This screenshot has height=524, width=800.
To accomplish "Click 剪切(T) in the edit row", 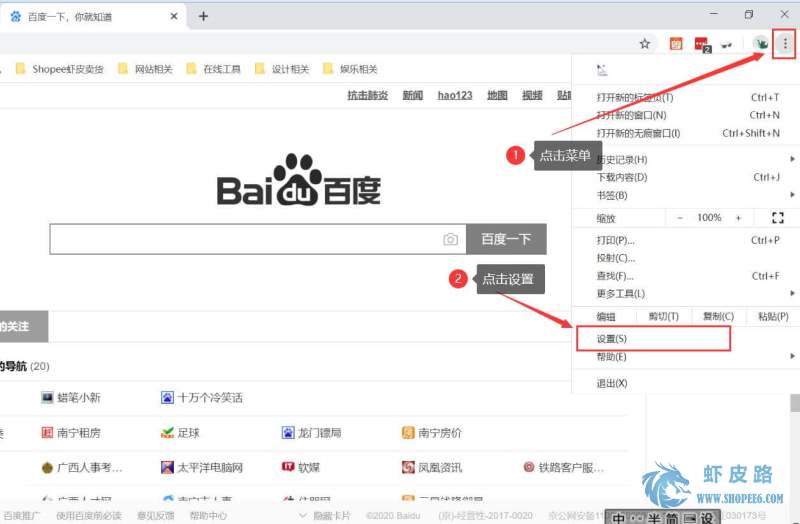I will 663,316.
